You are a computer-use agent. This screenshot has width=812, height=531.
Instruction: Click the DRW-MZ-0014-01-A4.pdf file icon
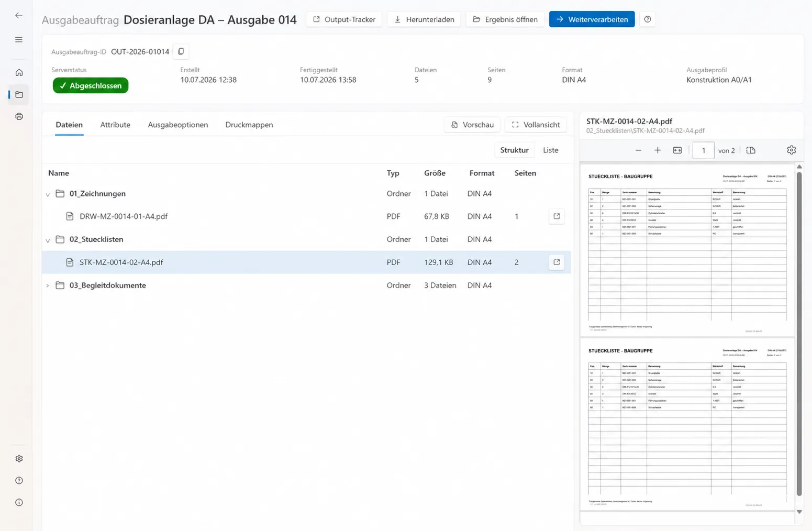pyautogui.click(x=70, y=216)
